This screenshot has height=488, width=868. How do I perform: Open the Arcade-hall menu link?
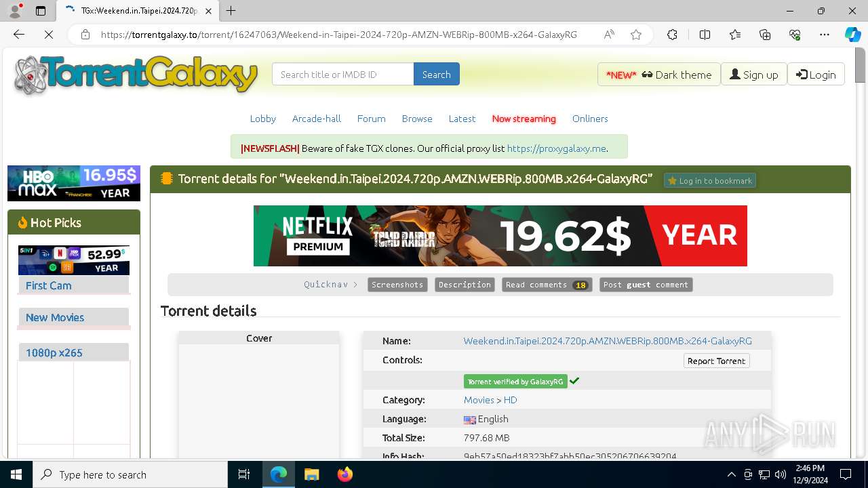(317, 119)
